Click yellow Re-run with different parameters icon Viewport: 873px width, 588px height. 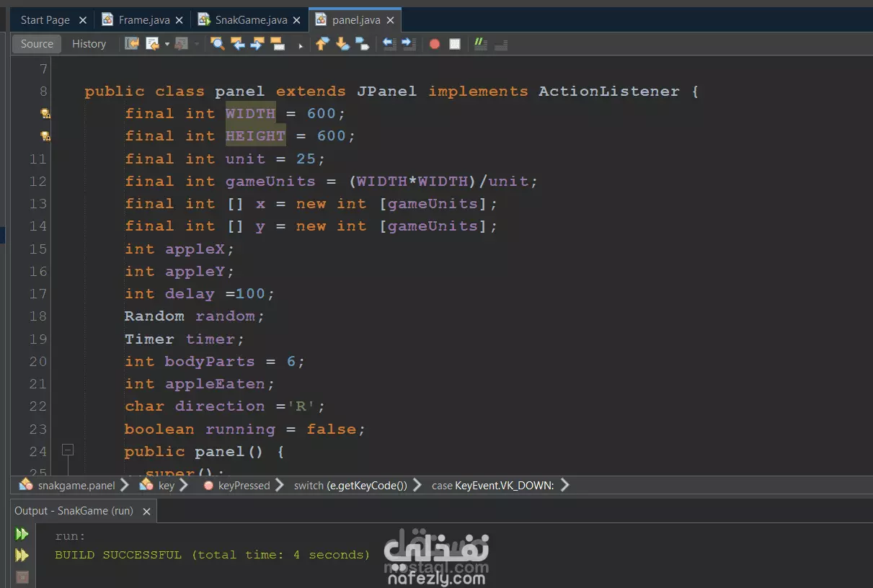click(22, 556)
